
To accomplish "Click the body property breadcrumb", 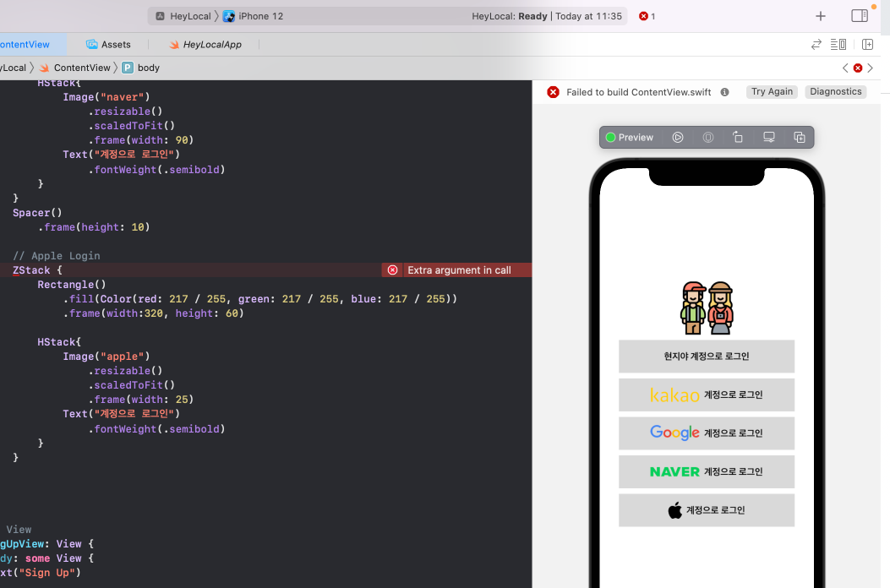I will tap(141, 68).
